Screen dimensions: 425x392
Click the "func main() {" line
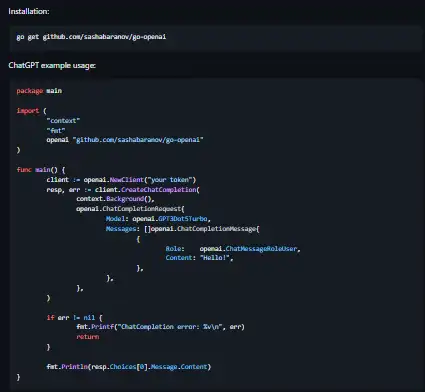[x=41, y=170]
